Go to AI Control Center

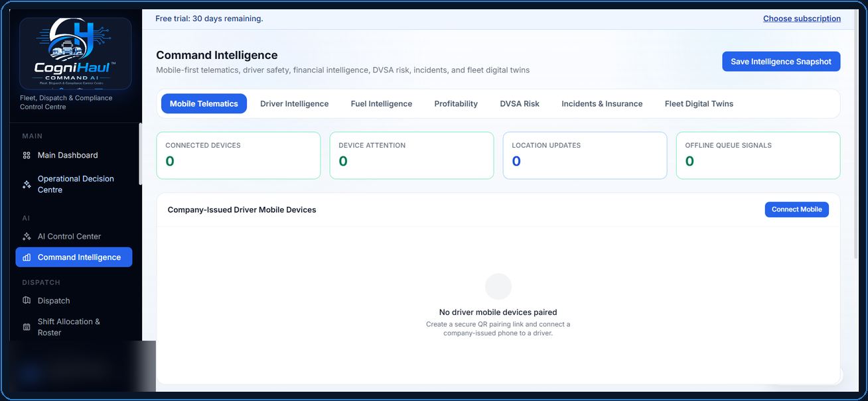[74, 237]
